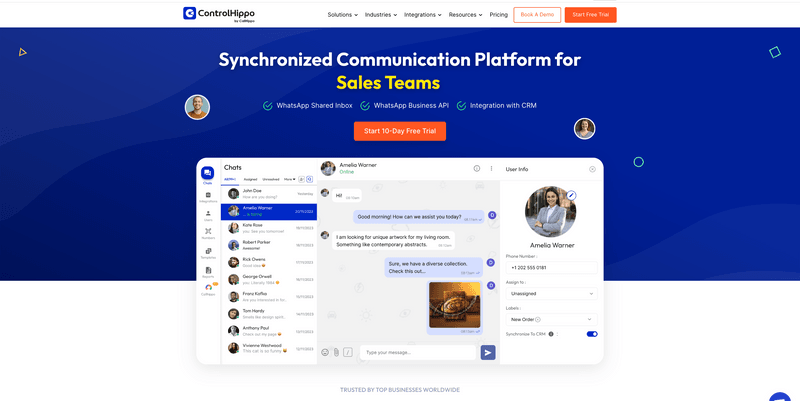
Task: Click the pencil edit icon on profile photo
Action: (571, 195)
